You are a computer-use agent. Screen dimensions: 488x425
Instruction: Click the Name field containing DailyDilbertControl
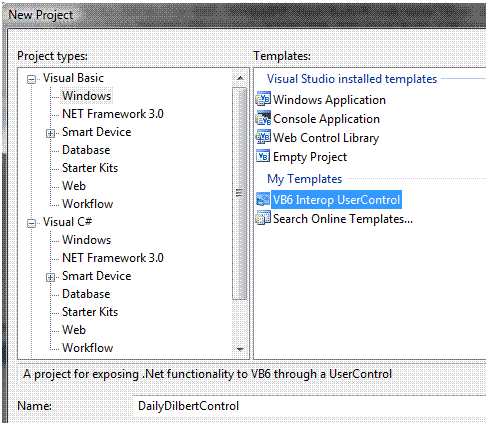[310, 406]
